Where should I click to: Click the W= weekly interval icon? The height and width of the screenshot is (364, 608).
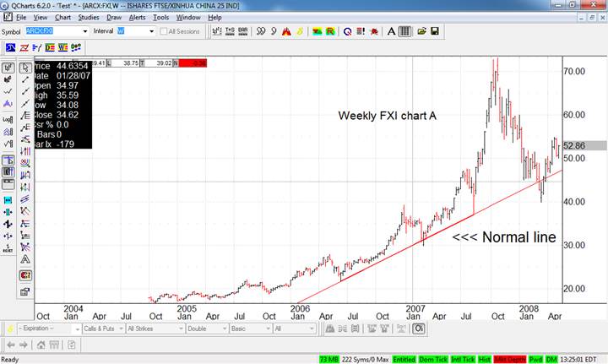point(62,47)
